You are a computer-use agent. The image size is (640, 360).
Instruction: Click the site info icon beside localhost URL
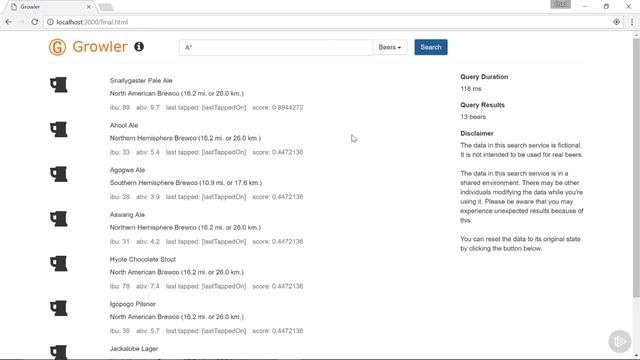50,22
